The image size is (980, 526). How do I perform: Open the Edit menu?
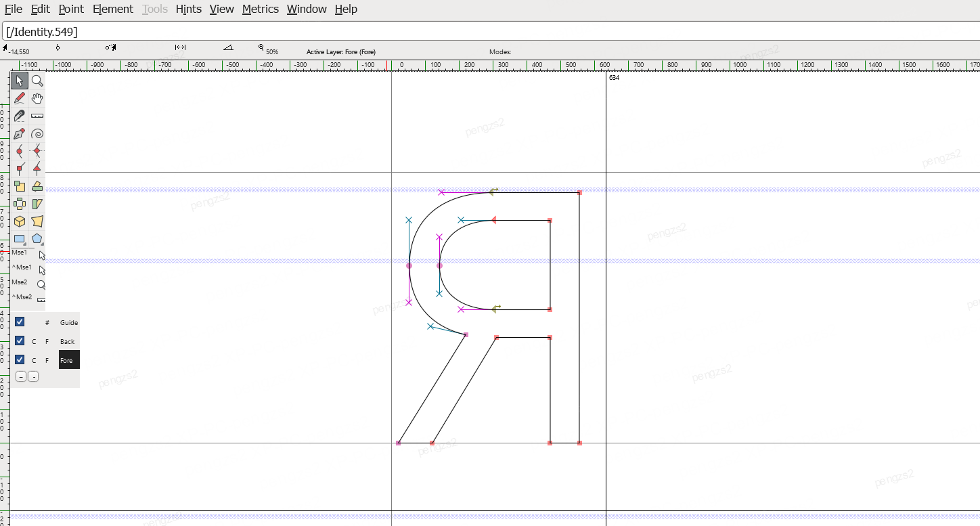click(x=41, y=9)
